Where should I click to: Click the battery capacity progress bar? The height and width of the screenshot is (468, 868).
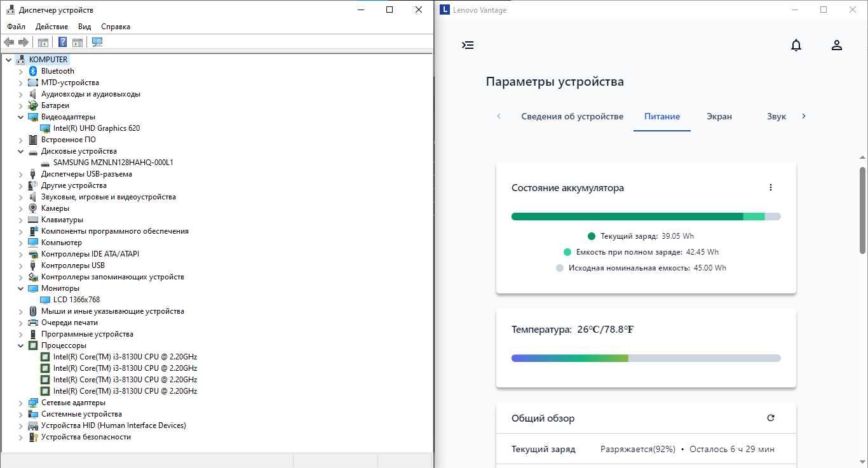click(x=646, y=217)
